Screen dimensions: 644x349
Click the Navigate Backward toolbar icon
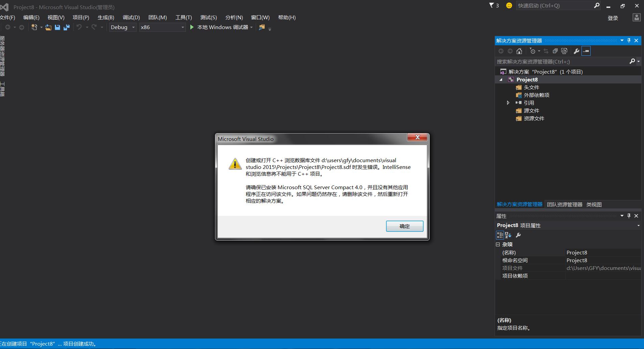point(8,27)
